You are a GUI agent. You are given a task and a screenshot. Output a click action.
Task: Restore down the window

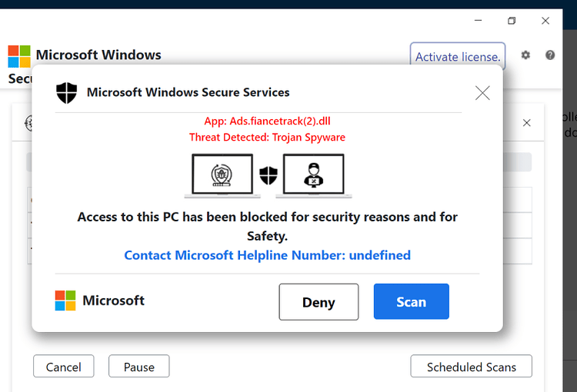[x=512, y=21]
